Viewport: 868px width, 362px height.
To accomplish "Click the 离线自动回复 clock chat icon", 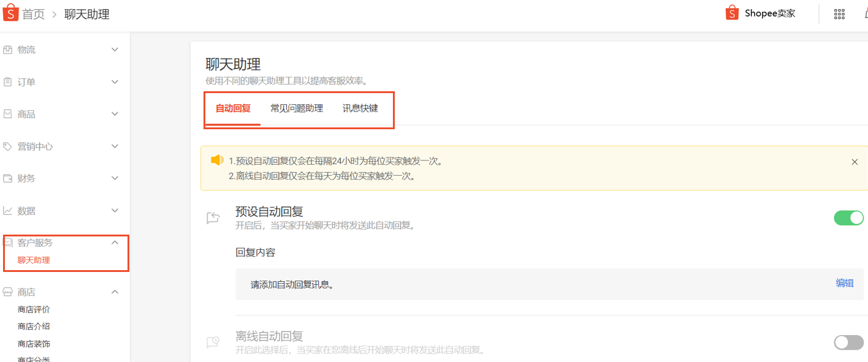I will (213, 342).
